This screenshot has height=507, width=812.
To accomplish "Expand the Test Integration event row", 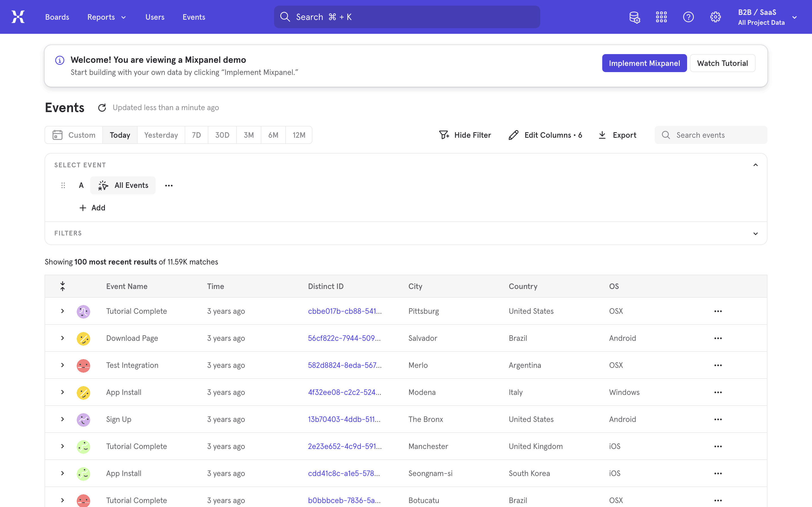I will pyautogui.click(x=62, y=365).
